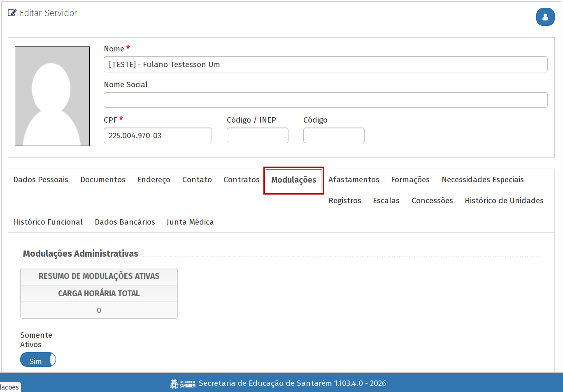Toggle the Somente Ativos switch

(x=38, y=360)
